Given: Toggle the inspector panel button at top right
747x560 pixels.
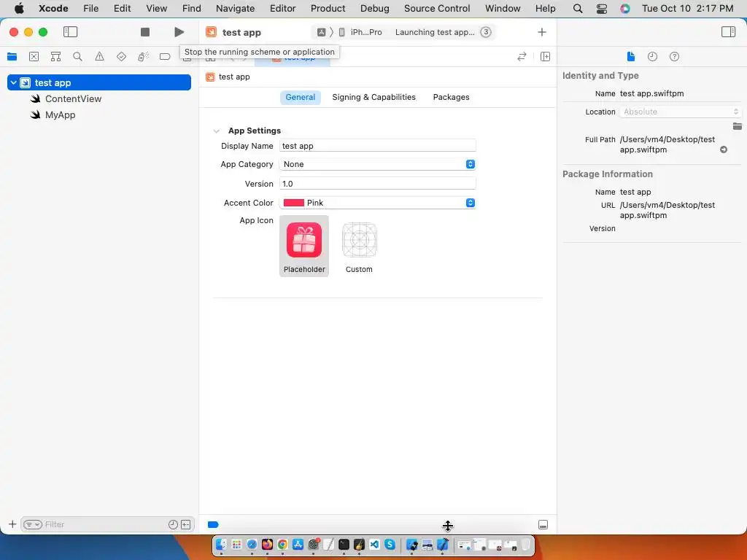Looking at the screenshot, I should coord(729,32).
